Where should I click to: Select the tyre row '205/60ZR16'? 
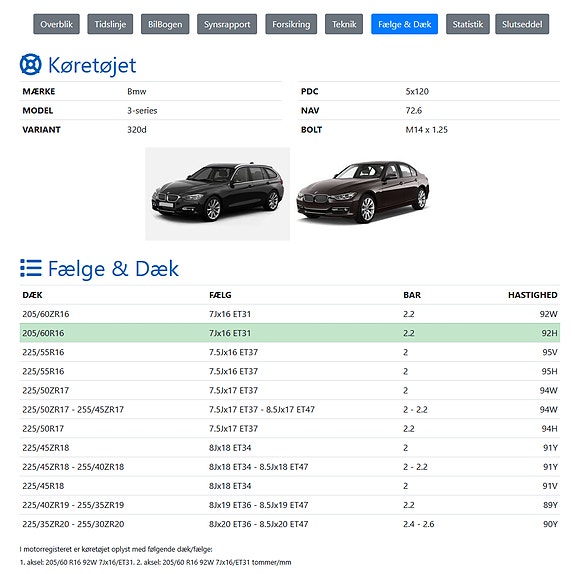click(x=290, y=314)
